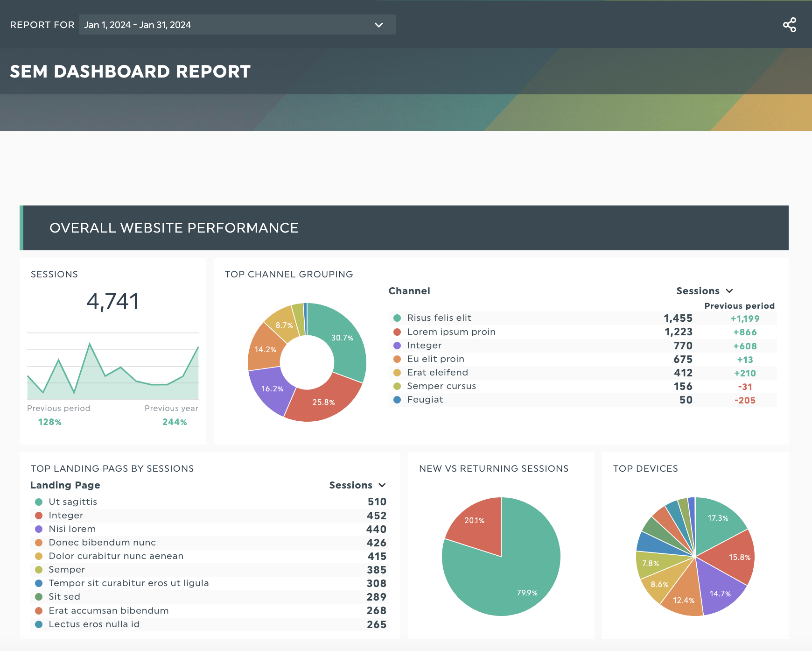Select the Ut sagittis landing page row
Viewport: 812px width, 651px height.
click(209, 502)
